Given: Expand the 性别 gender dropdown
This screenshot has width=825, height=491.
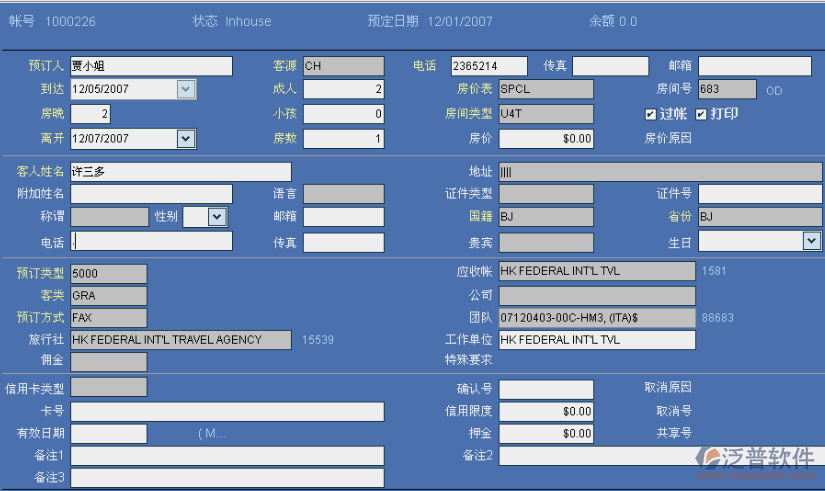Looking at the screenshot, I should (x=217, y=216).
